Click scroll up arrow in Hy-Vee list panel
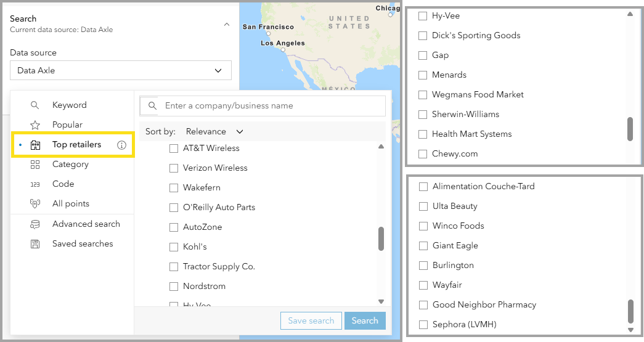The image size is (644, 342). pyautogui.click(x=630, y=14)
